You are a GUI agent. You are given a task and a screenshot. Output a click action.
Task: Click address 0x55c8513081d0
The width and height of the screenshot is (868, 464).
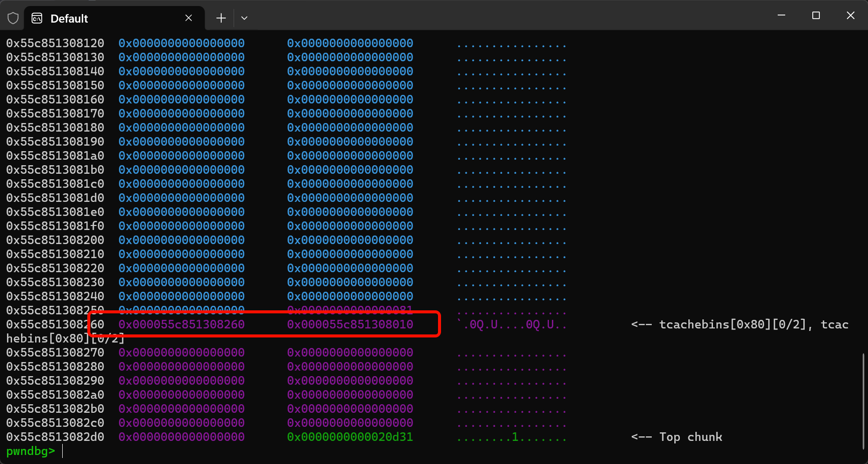[55, 198]
